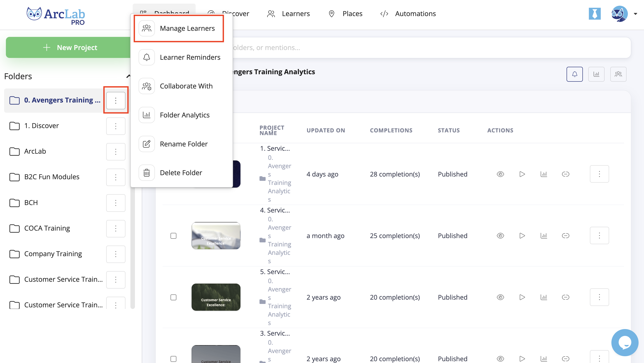Viewport: 644px width, 363px height.
Task: Create a New Project
Action: [68, 48]
